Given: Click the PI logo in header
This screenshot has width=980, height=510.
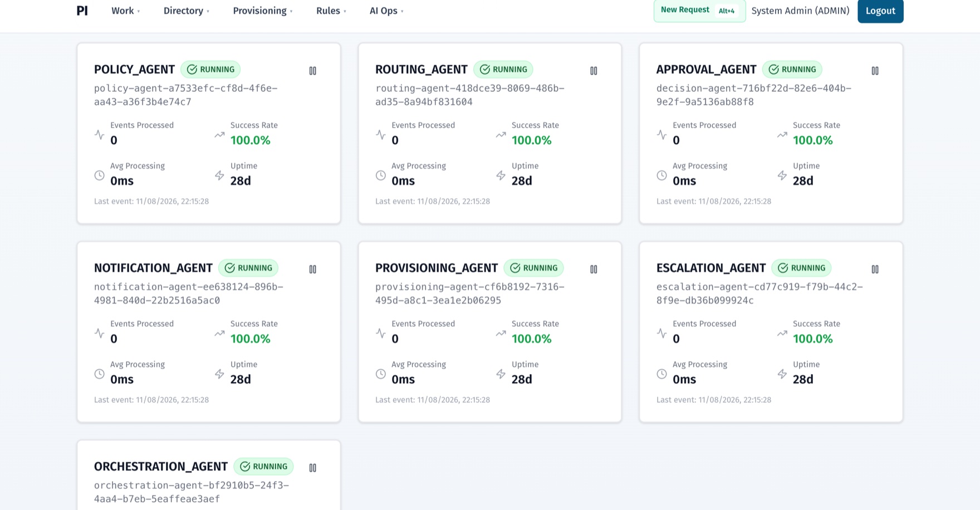Looking at the screenshot, I should (82, 11).
